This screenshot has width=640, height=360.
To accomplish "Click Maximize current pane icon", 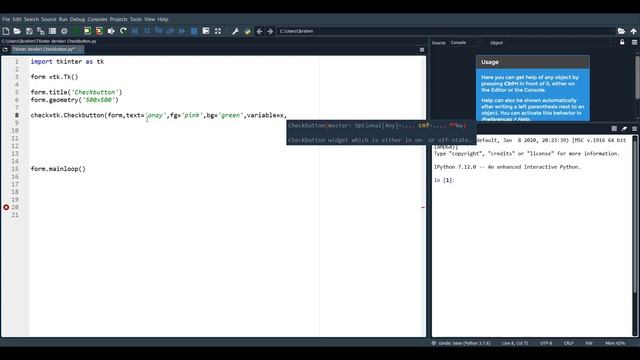I will click(x=206, y=31).
